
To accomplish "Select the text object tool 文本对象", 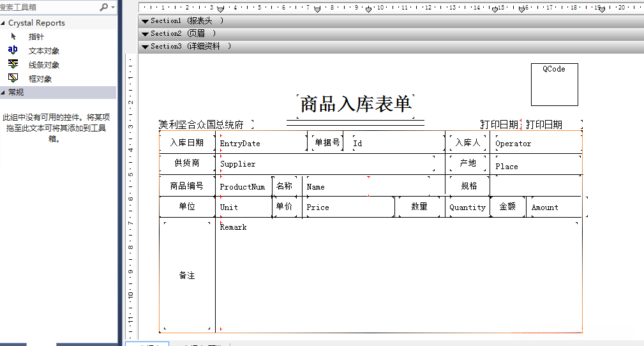I will pos(43,51).
